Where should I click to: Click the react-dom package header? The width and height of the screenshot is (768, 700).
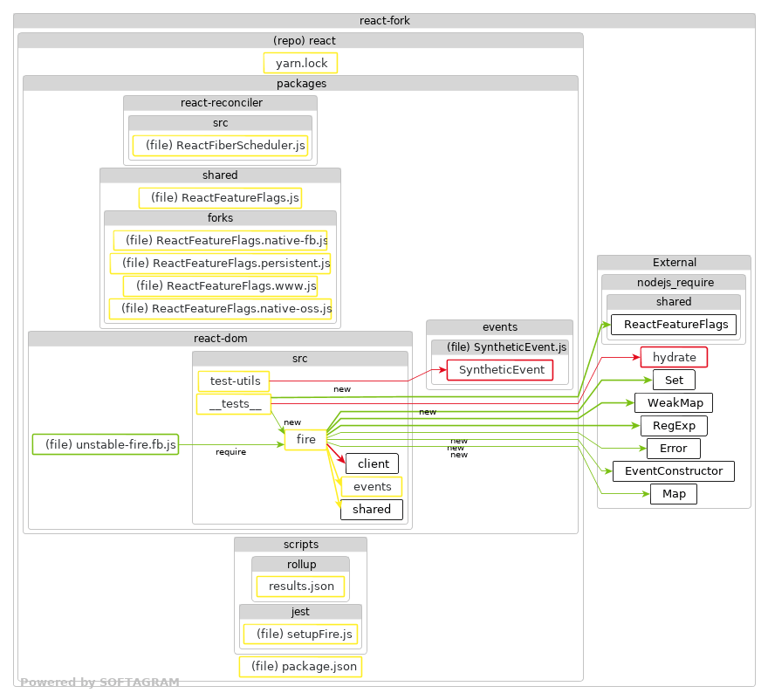point(220,338)
